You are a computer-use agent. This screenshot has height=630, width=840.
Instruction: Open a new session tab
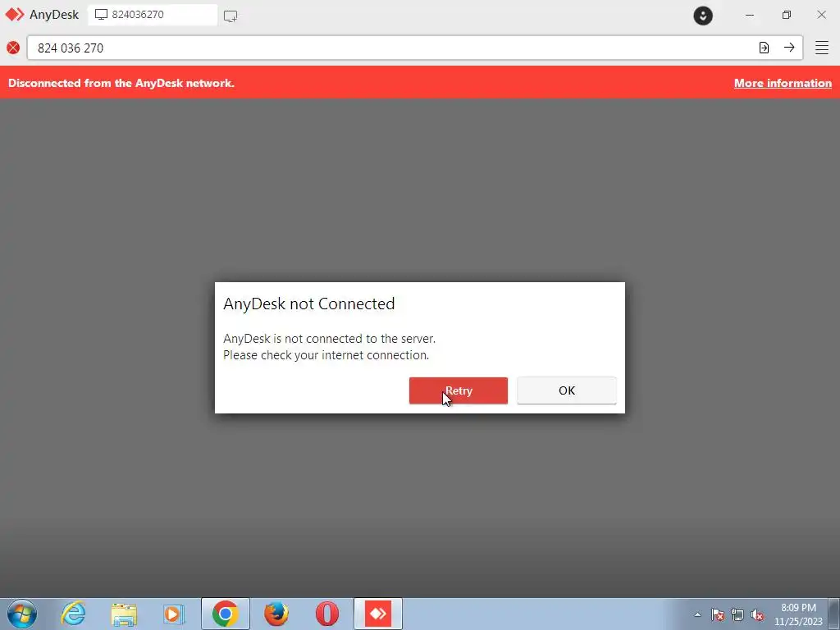pyautogui.click(x=231, y=16)
